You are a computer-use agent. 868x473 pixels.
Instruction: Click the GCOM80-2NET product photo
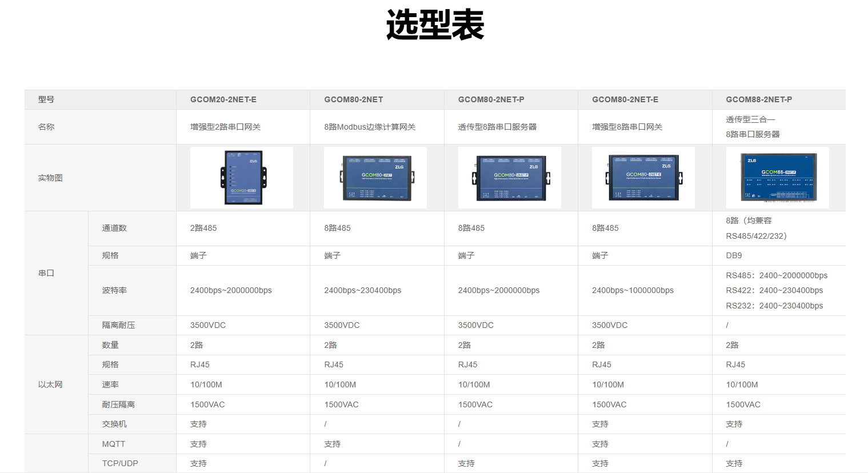coord(375,178)
